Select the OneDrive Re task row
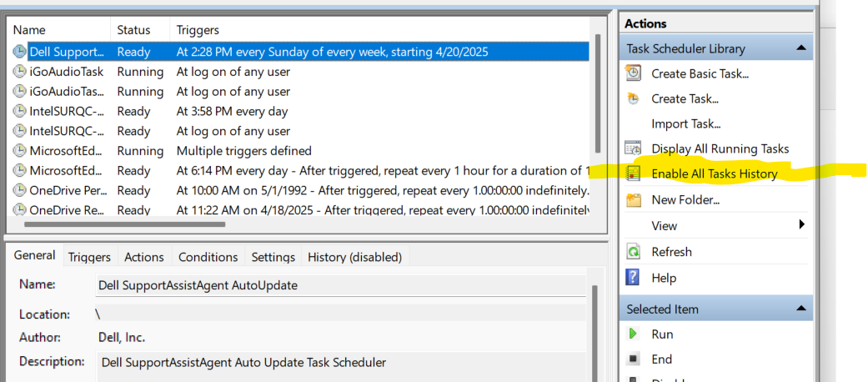Screen dimensions: 868x382 (x=299, y=210)
